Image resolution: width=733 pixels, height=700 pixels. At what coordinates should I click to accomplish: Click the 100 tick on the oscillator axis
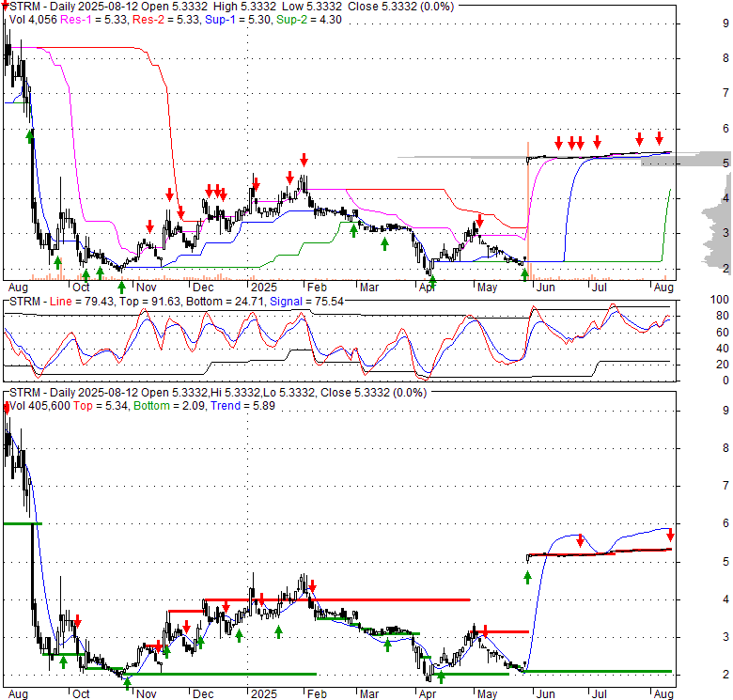720,300
